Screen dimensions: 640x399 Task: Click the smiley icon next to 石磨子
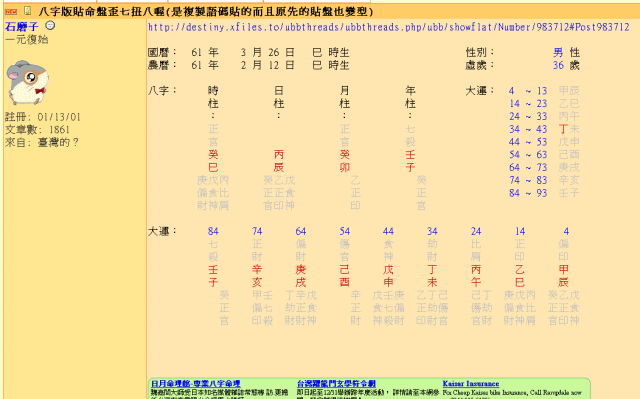(x=50, y=26)
